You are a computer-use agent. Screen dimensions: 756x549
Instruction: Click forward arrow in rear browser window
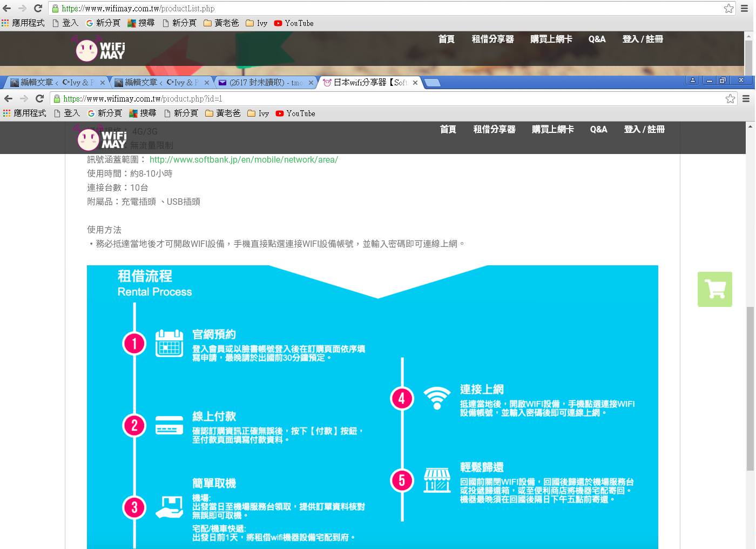pos(22,8)
